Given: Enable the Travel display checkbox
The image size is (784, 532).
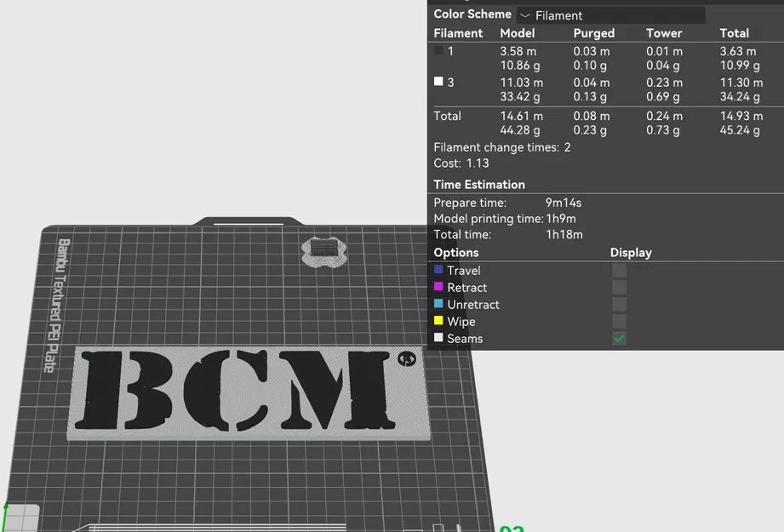Looking at the screenshot, I should point(619,270).
